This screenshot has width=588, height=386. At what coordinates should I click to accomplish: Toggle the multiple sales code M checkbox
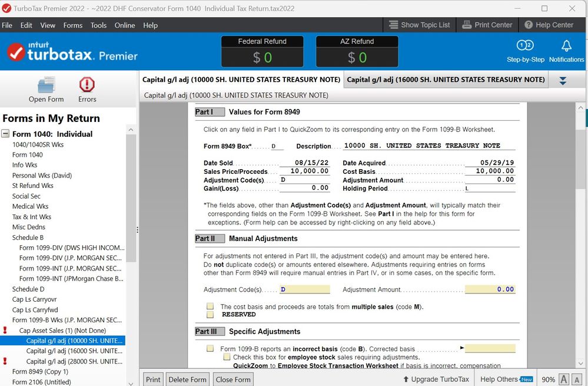click(x=210, y=306)
